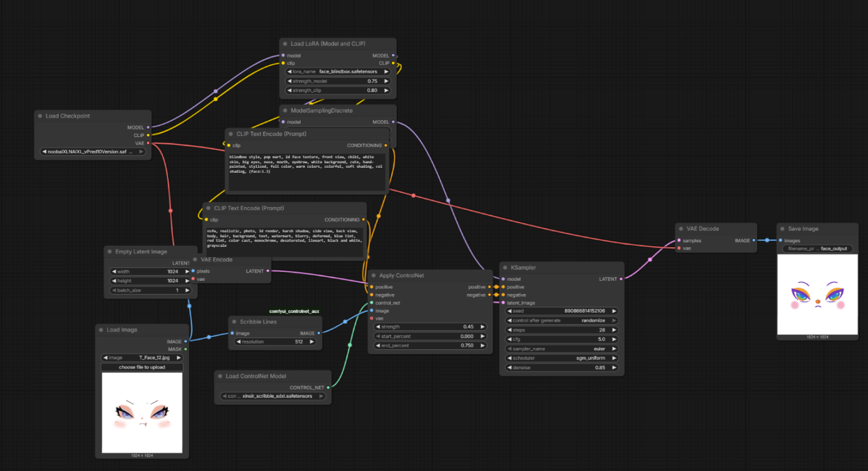Viewport: 868px width, 471px height.
Task: Click the control_net input socket on Apply ControlNet
Action: pyautogui.click(x=372, y=303)
